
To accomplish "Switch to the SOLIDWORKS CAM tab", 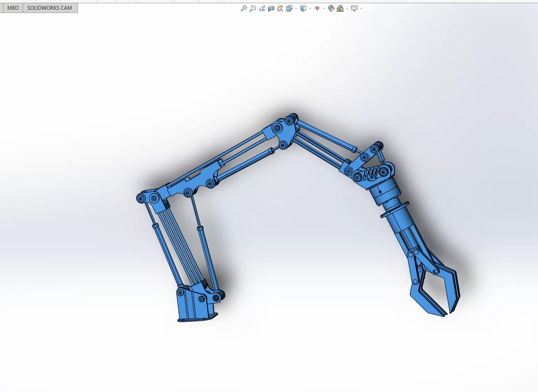I will click(50, 8).
